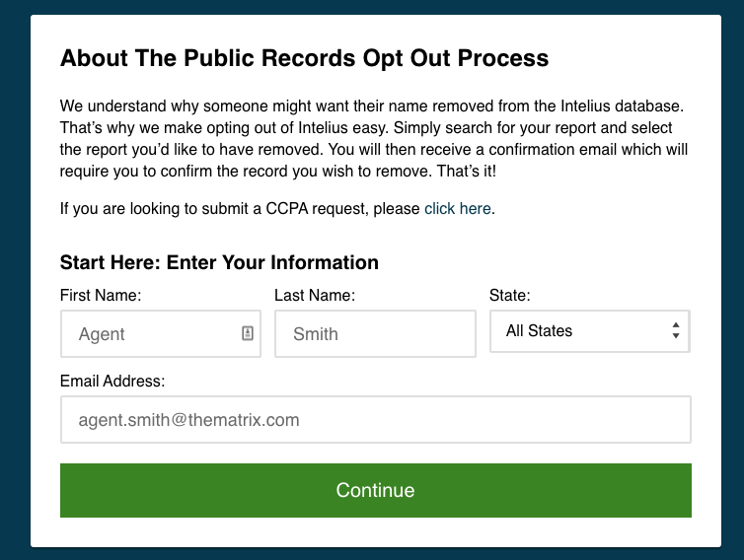Screen dimensions: 744x560
Task: Click the 'Last Name:' label
Action: pyautogui.click(x=315, y=296)
